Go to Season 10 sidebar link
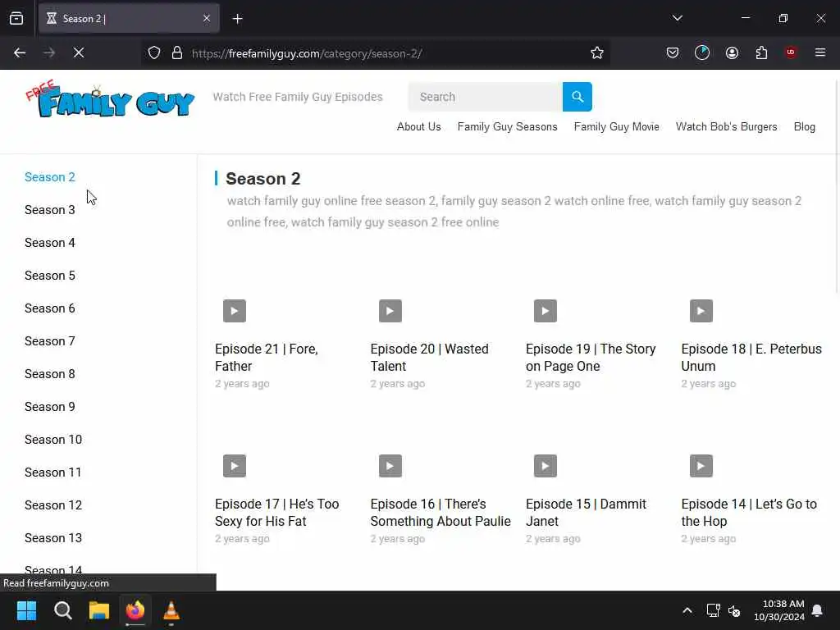Screen dimensions: 840x630 click(53, 440)
